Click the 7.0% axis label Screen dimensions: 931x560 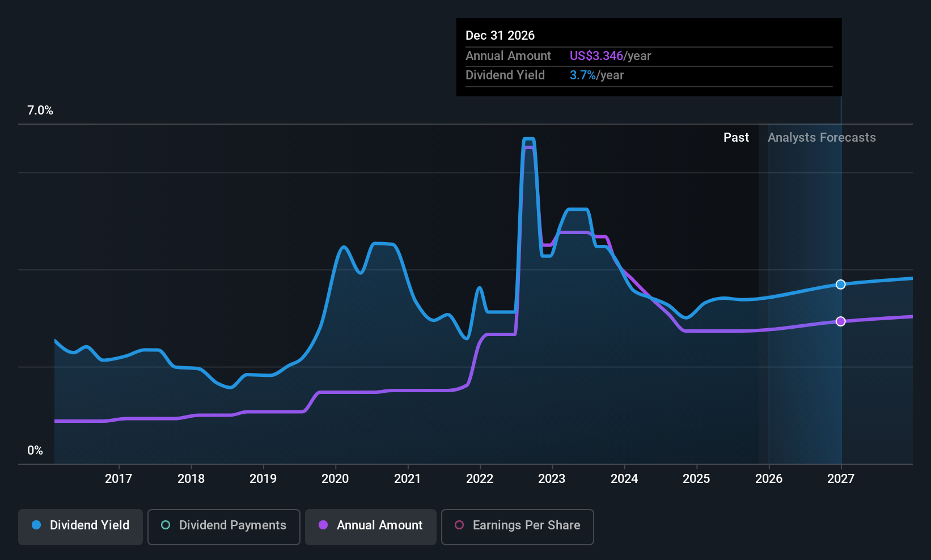coord(40,111)
